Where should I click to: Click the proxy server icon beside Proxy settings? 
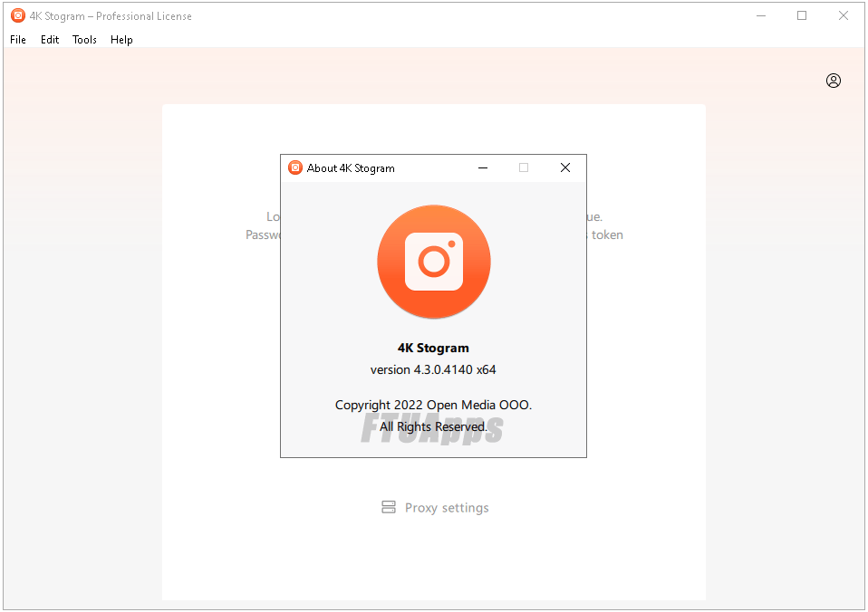[389, 507]
